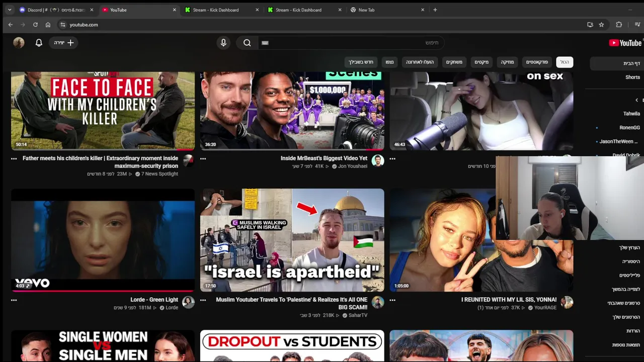Viewport: 644px width, 362px height.
Task: Play MrBeast $1,000,000 thumbnail
Action: click(x=292, y=111)
